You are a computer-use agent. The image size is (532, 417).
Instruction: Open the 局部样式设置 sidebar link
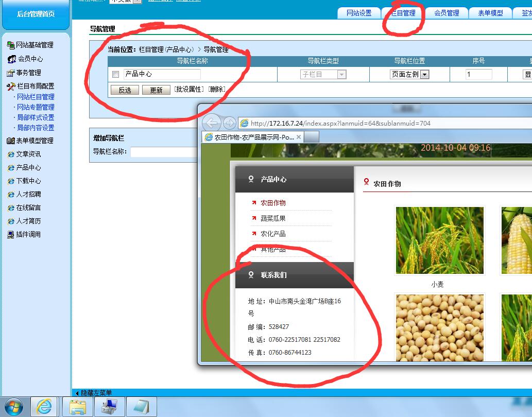point(36,117)
